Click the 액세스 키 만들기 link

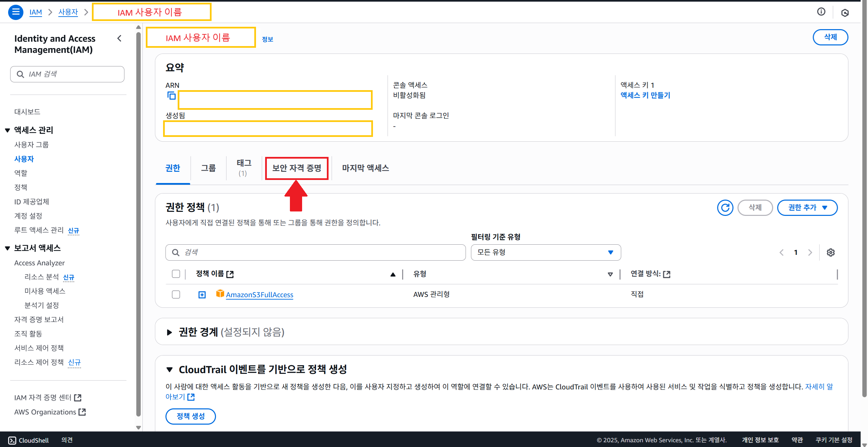click(x=645, y=95)
